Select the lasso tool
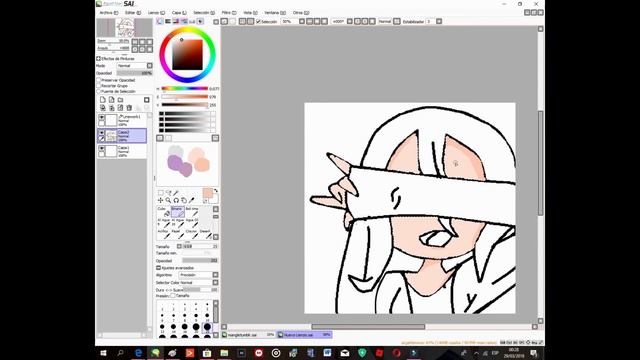640x360 pixels. point(168,193)
